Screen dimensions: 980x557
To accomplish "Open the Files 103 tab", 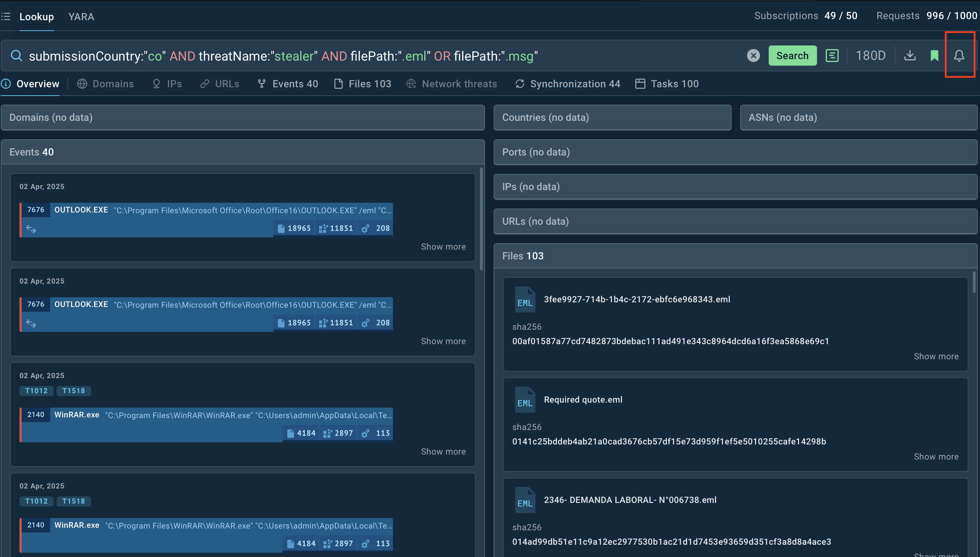I will click(x=362, y=84).
